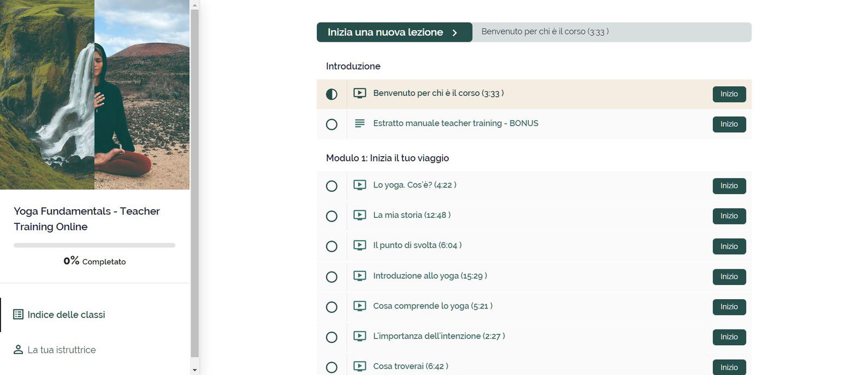
Task: Mark Estratto manuale teacher training circle complete
Action: pyautogui.click(x=331, y=125)
